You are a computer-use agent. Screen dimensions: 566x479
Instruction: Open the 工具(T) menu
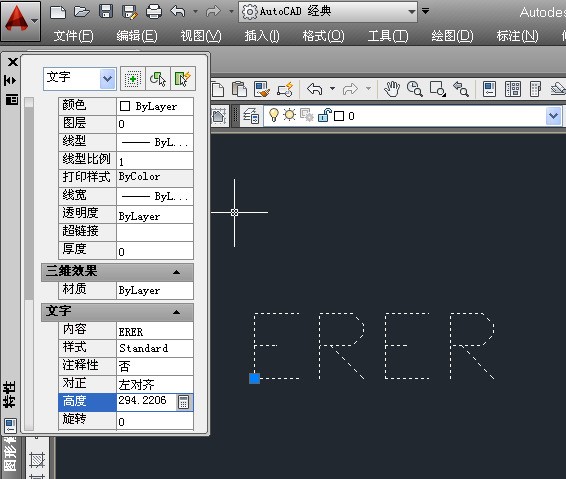tap(388, 36)
